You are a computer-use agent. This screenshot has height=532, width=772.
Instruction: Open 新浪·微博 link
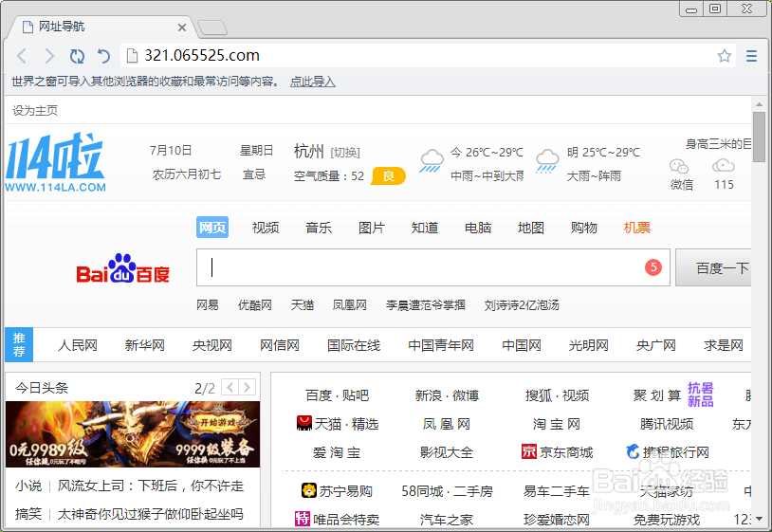(x=447, y=395)
